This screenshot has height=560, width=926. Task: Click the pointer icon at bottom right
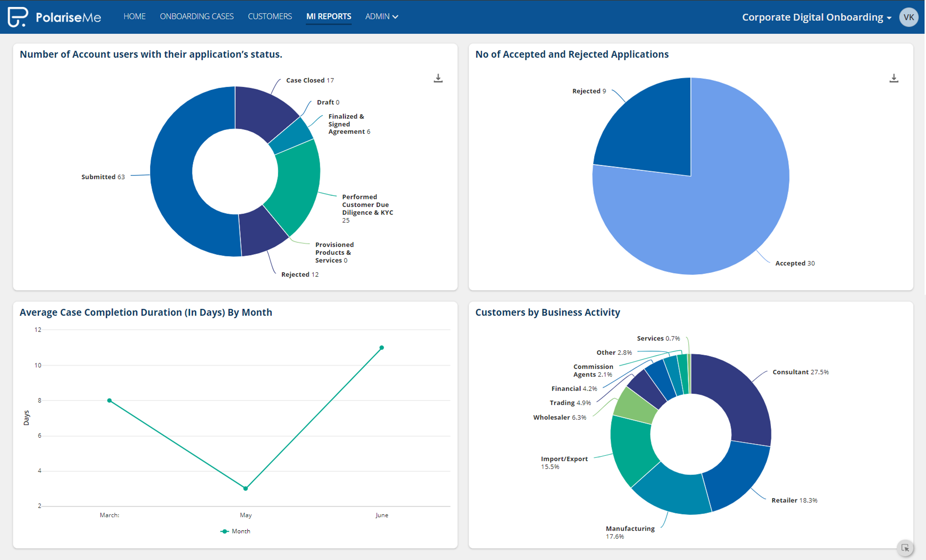(x=905, y=548)
